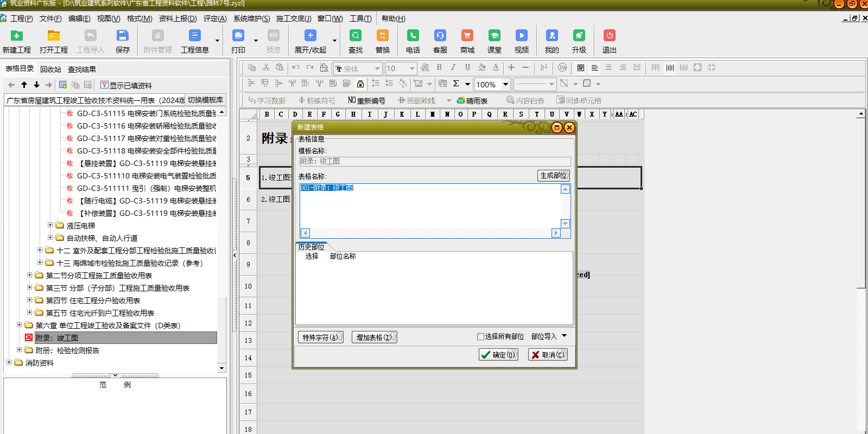Click the 替换 replace icon
Screen dimensions: 868x434
(383, 36)
